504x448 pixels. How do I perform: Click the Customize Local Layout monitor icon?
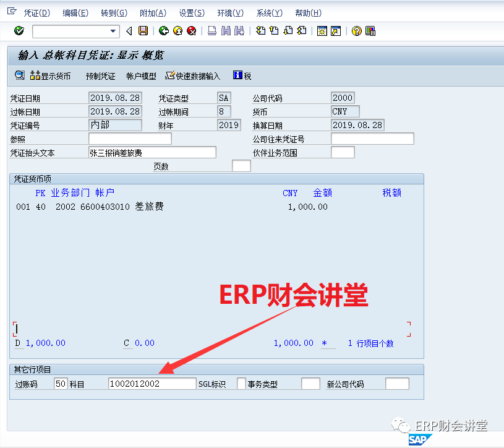click(x=370, y=31)
